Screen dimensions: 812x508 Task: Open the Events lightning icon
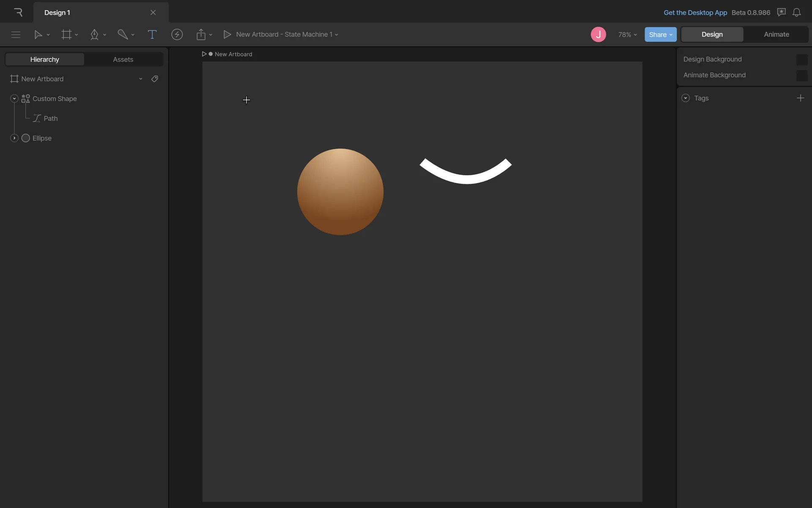coord(177,35)
